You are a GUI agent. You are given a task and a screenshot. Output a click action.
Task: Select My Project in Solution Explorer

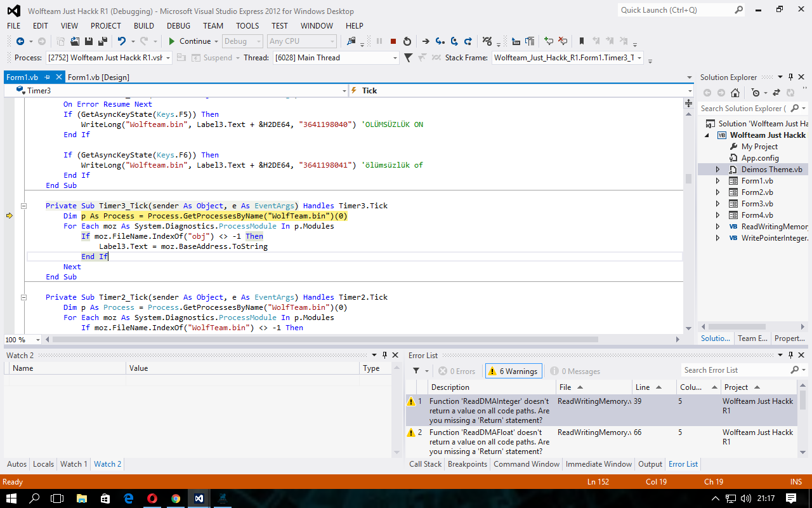pyautogui.click(x=759, y=147)
